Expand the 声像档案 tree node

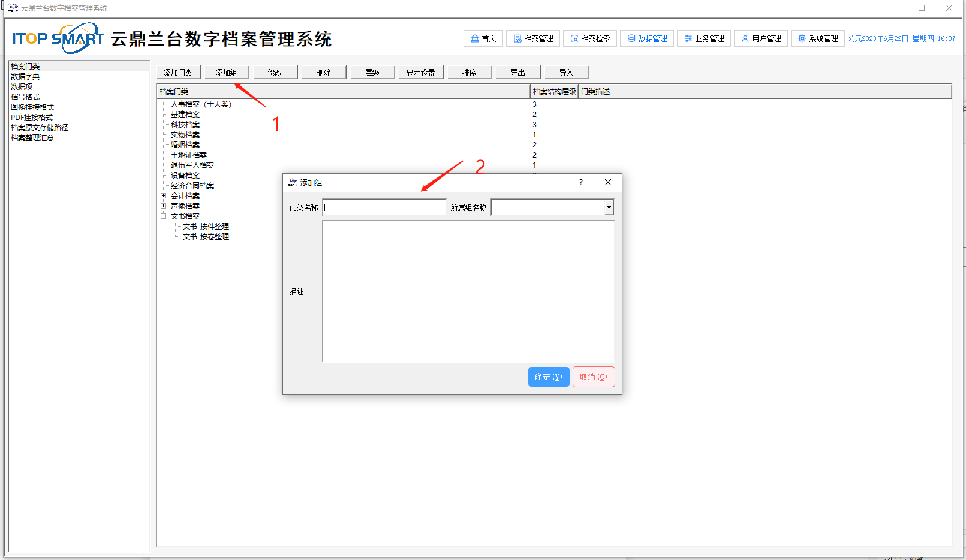coord(163,206)
